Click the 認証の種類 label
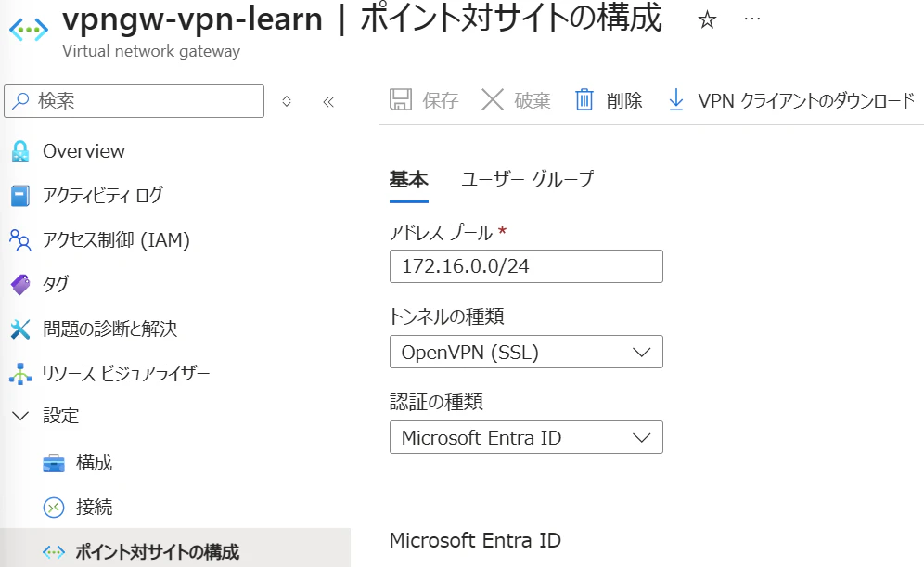 click(x=437, y=402)
